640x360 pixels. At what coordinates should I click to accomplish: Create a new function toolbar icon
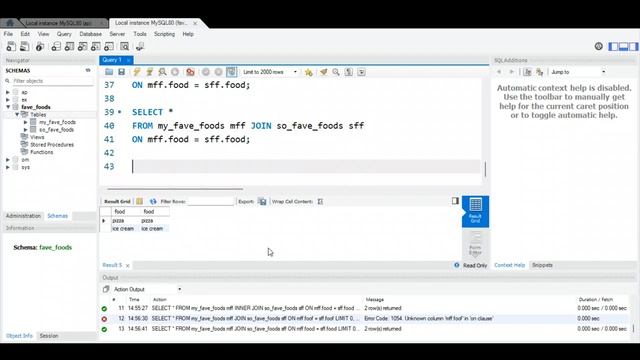(109, 47)
